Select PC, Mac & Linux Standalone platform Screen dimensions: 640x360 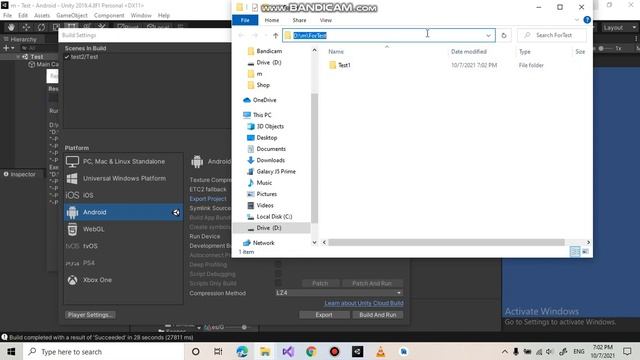123,162
